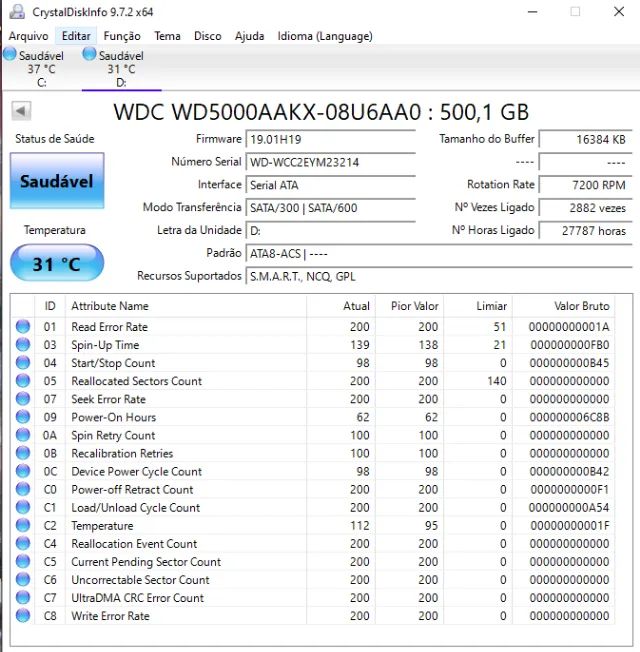Viewport: 640px width, 652px height.
Task: Click the rotation rate field 7200 RPM
Action: tap(586, 185)
